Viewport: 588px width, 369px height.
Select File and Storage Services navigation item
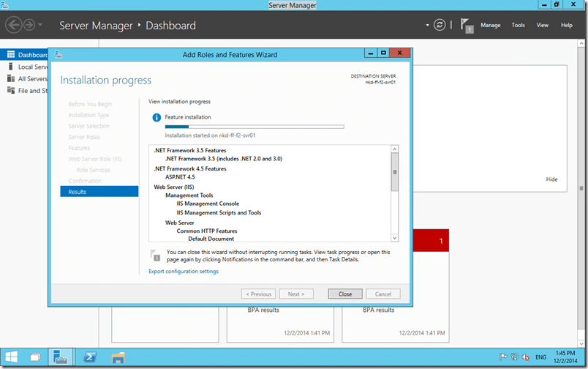pyautogui.click(x=24, y=91)
